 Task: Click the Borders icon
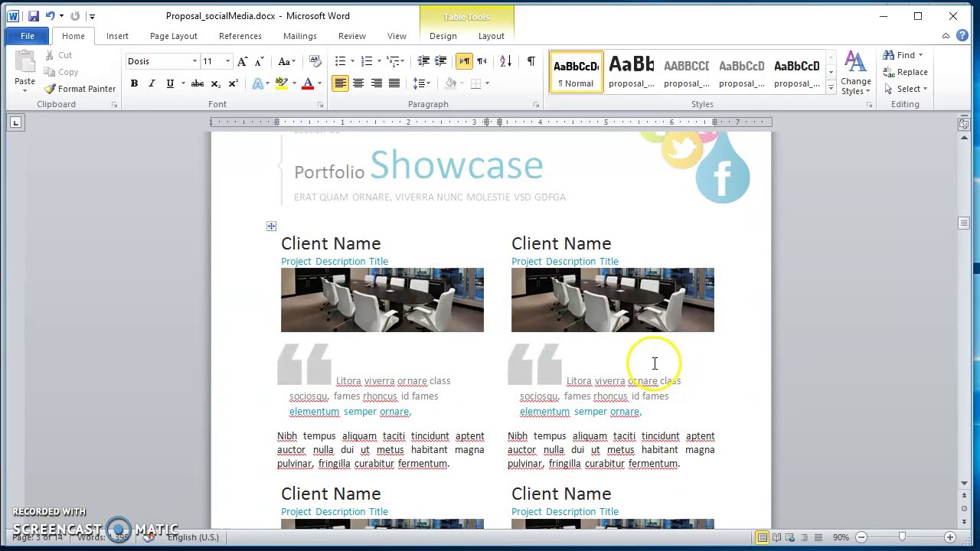tap(475, 83)
